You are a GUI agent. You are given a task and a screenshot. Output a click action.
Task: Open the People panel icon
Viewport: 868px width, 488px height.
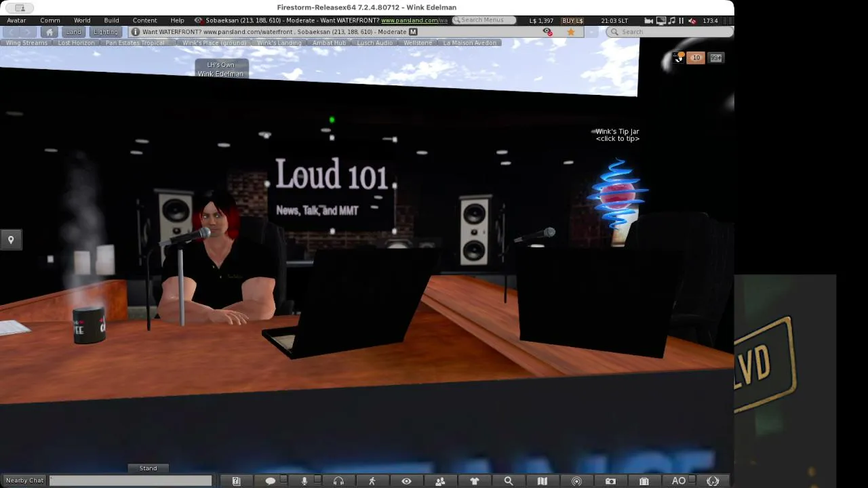click(440, 481)
